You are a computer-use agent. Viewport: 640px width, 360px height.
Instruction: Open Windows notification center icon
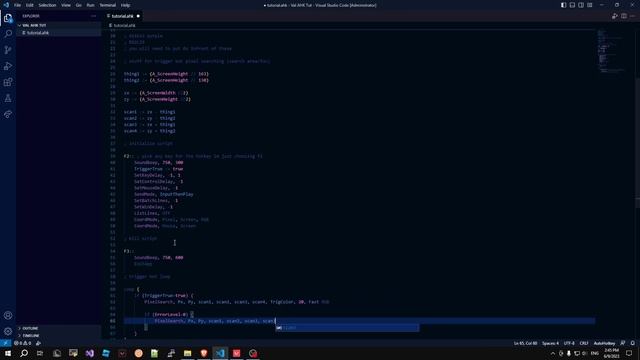pos(629,353)
